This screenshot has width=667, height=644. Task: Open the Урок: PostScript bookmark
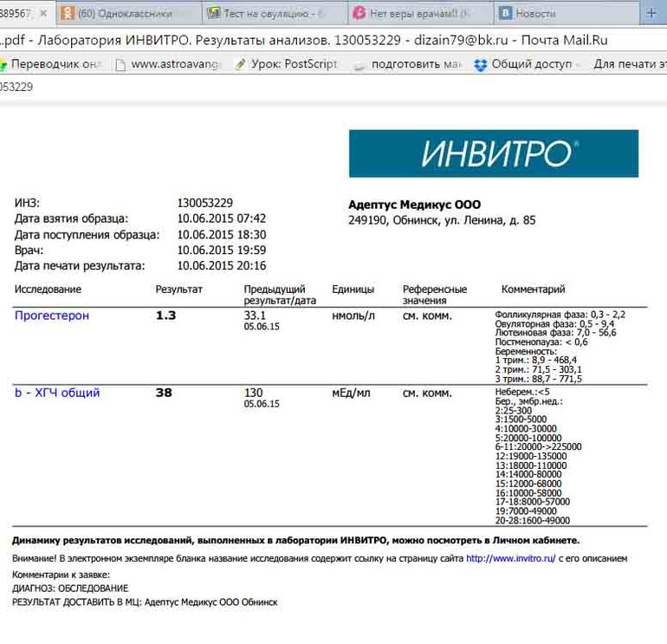coord(286,64)
